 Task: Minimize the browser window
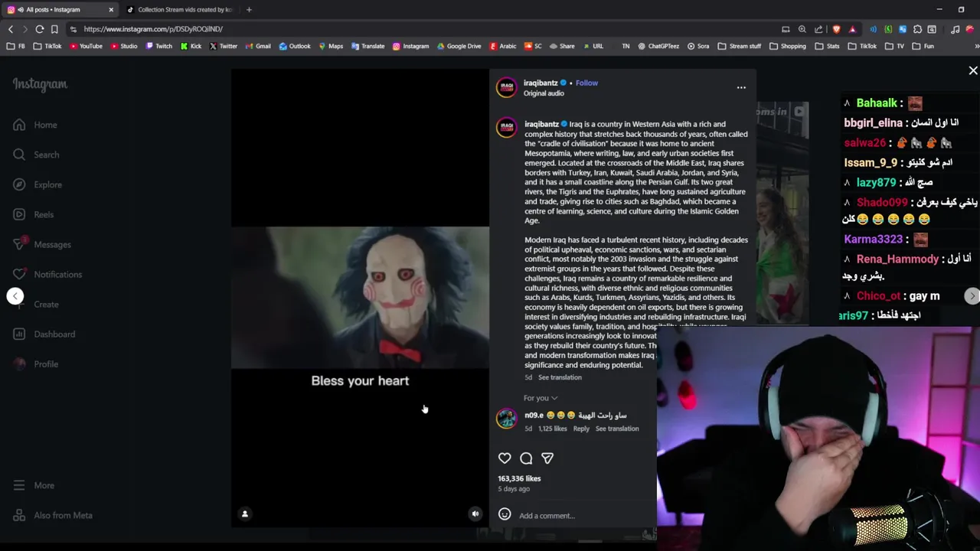tap(939, 10)
